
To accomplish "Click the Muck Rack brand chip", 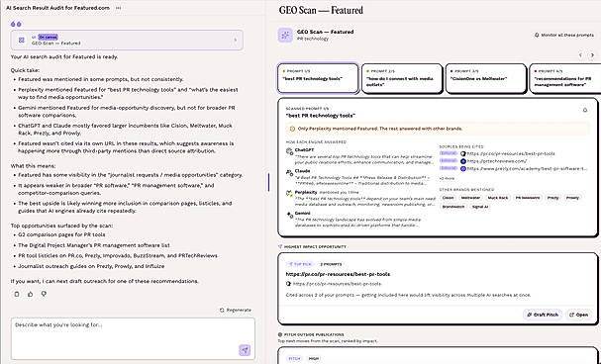I will 498,198.
